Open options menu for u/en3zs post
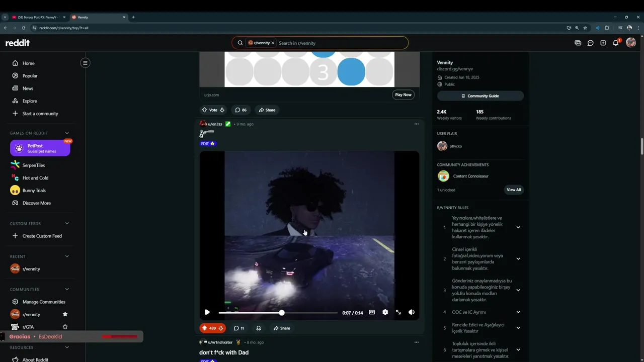Image resolution: width=644 pixels, height=362 pixels. click(x=416, y=124)
